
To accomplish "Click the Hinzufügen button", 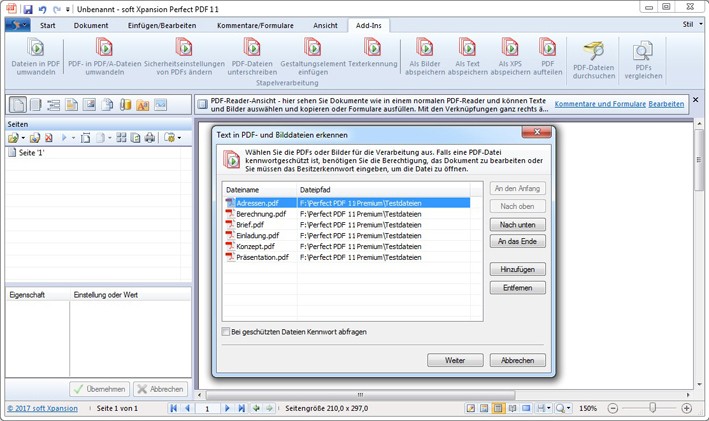I will (x=517, y=269).
